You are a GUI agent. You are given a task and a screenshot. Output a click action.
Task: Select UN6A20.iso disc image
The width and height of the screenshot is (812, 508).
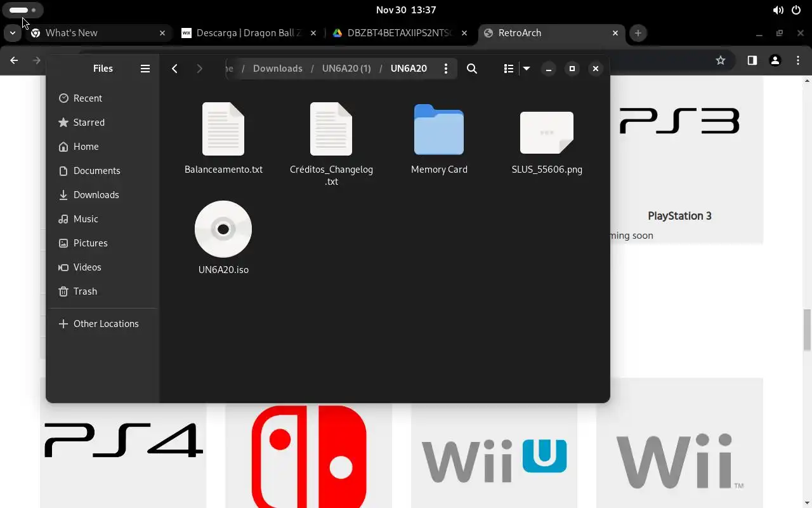tap(223, 237)
